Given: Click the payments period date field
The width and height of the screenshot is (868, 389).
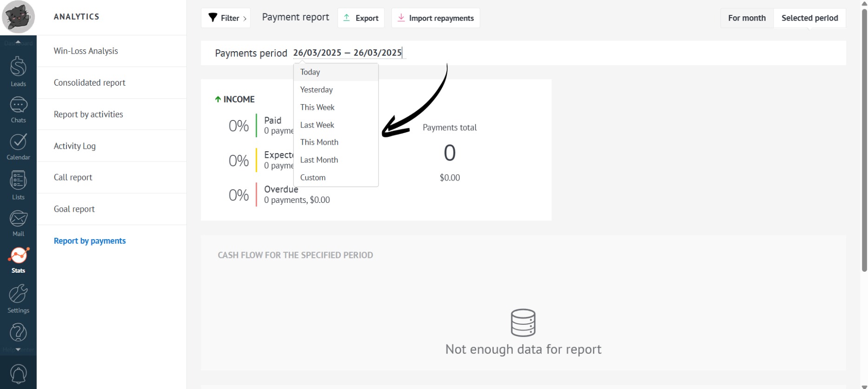Looking at the screenshot, I should (x=347, y=53).
